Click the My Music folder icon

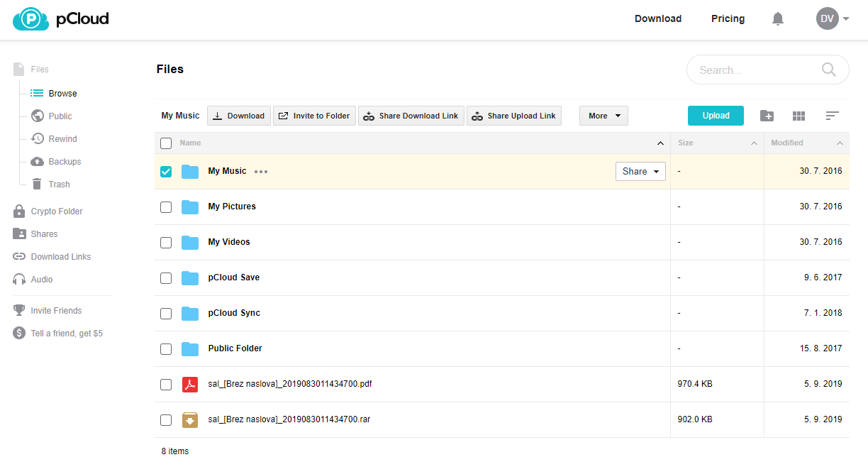point(190,172)
